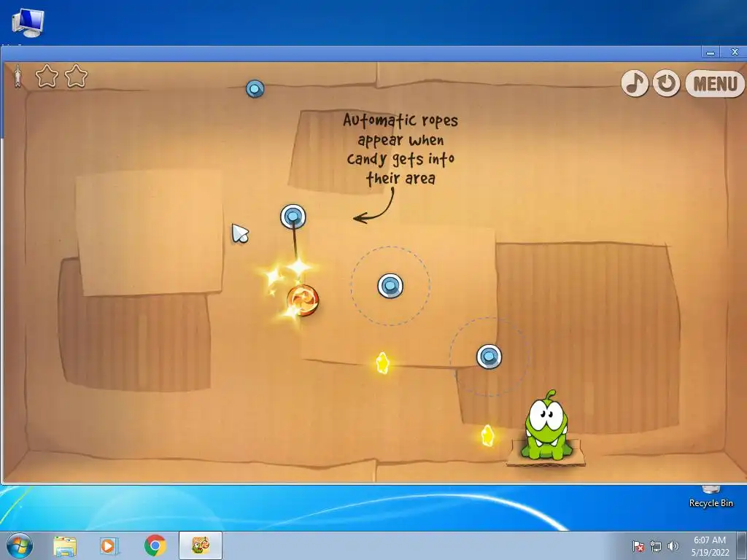Click the orange swirled candy

tap(303, 300)
